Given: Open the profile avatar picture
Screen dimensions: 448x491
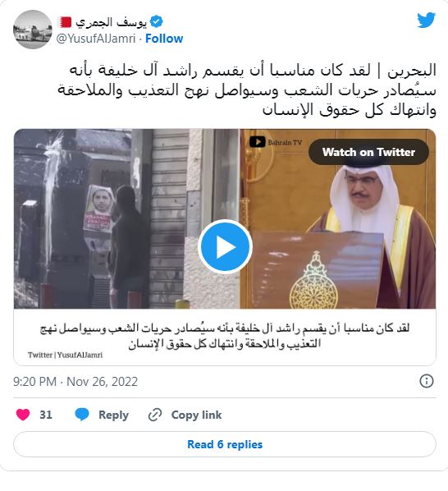Looking at the screenshot, I should click(33, 30).
